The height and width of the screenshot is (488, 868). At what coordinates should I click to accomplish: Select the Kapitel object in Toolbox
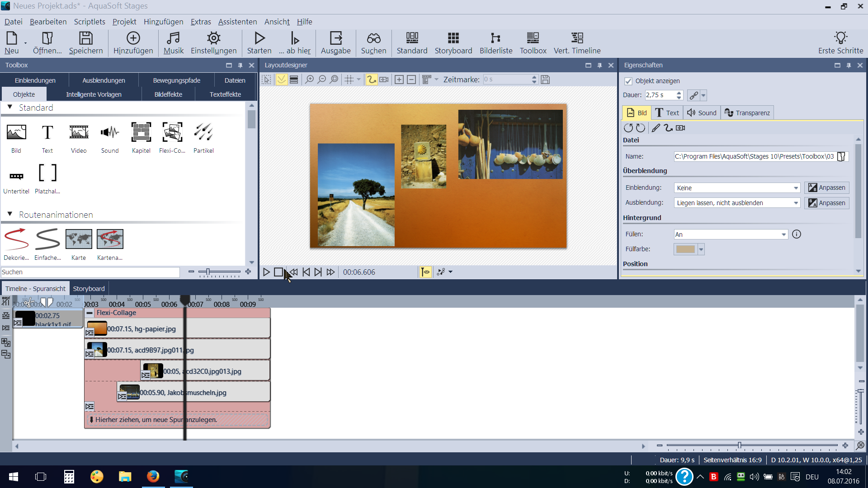141,132
